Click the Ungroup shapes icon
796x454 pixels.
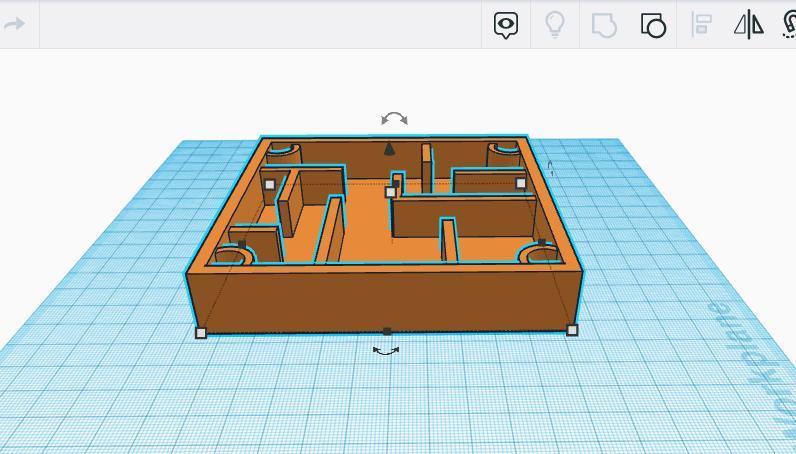tap(653, 25)
